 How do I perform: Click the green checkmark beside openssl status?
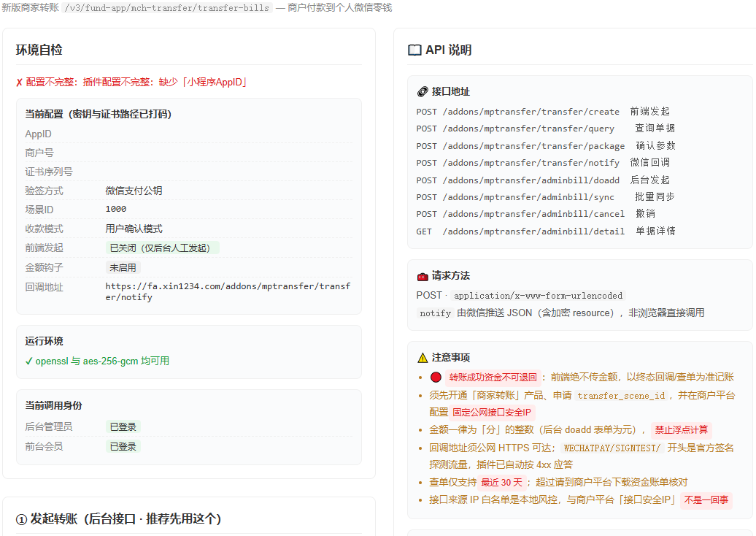[29, 361]
